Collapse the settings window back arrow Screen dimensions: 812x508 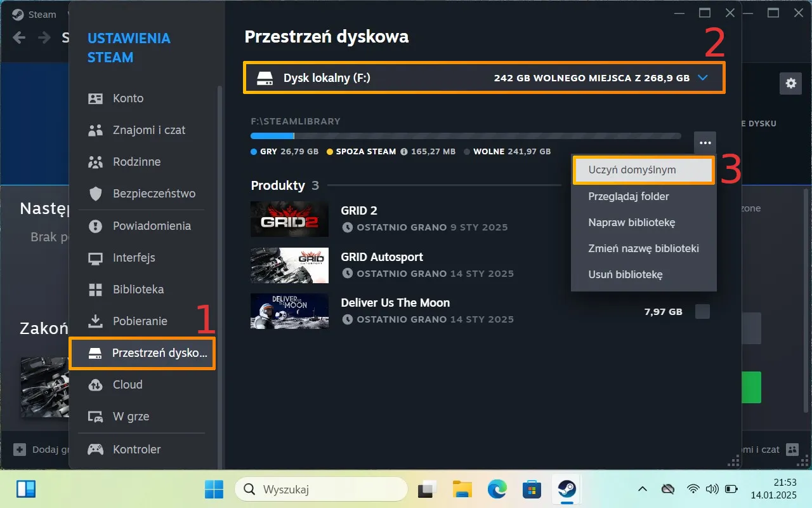click(x=20, y=37)
